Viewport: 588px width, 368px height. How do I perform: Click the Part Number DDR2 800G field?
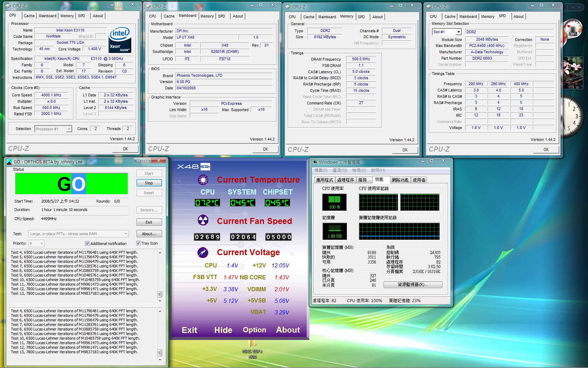(x=487, y=58)
